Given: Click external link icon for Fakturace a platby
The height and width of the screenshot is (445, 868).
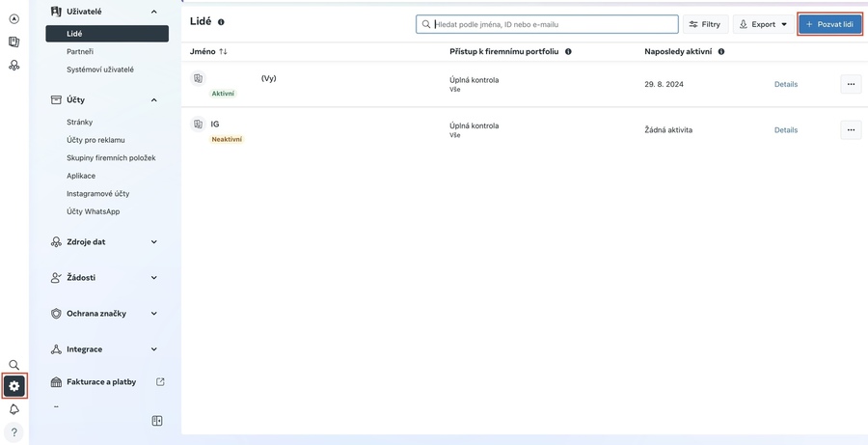Looking at the screenshot, I should (x=160, y=381).
